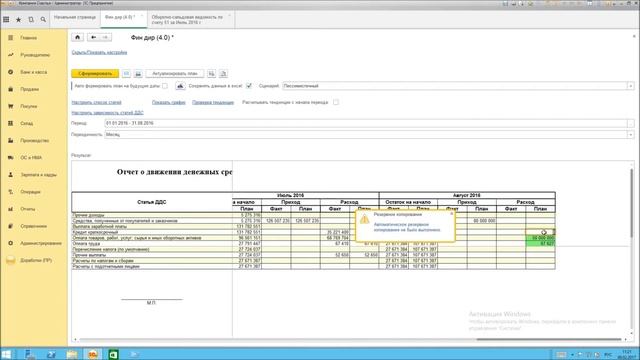Open Excel from the taskbar
This screenshot has height=360, width=640.
tap(113, 354)
